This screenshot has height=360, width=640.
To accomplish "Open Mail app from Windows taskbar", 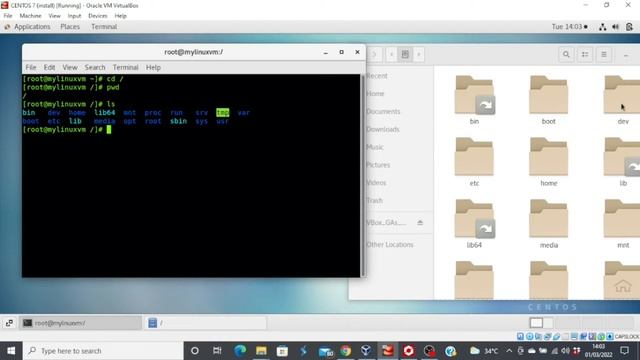I will point(325,351).
